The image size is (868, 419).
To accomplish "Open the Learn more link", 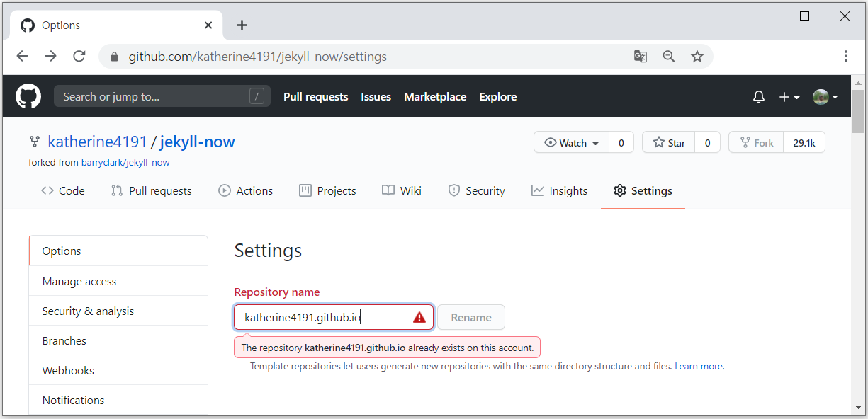I will pos(699,366).
